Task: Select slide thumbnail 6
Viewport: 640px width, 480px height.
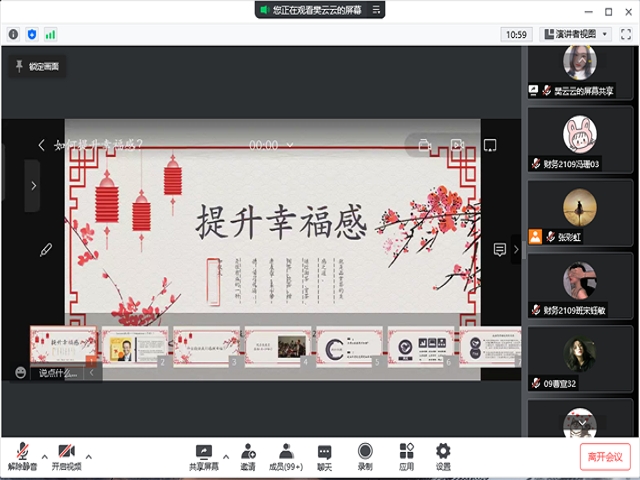Action: click(421, 346)
